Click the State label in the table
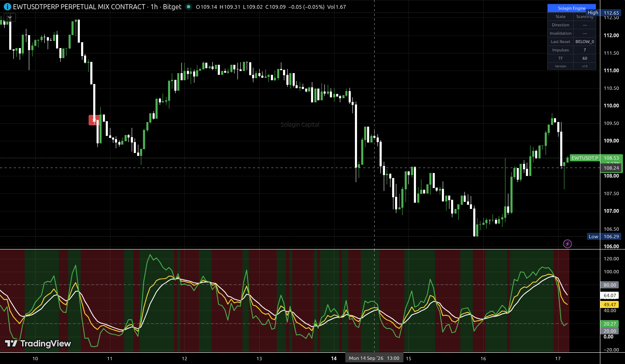Image resolution: width=625 pixels, height=364 pixels. coord(560,17)
